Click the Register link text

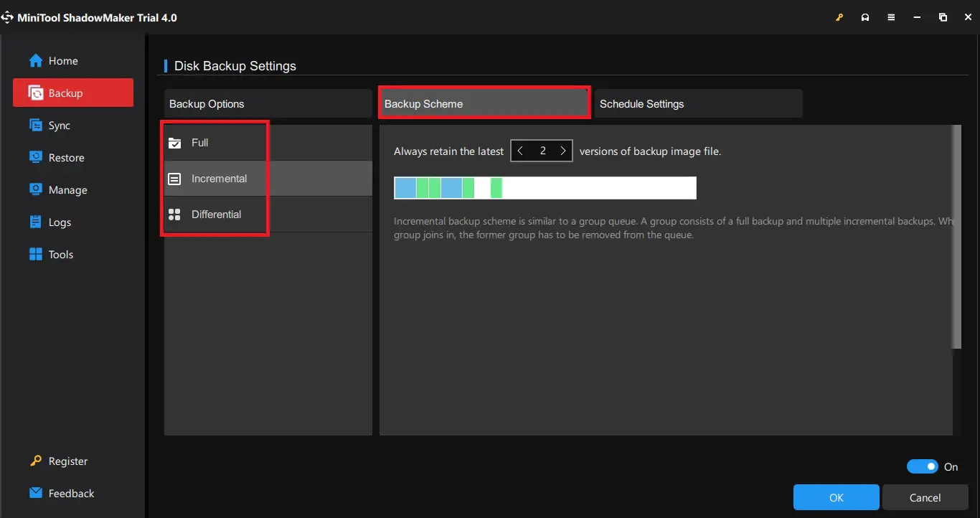pos(68,461)
